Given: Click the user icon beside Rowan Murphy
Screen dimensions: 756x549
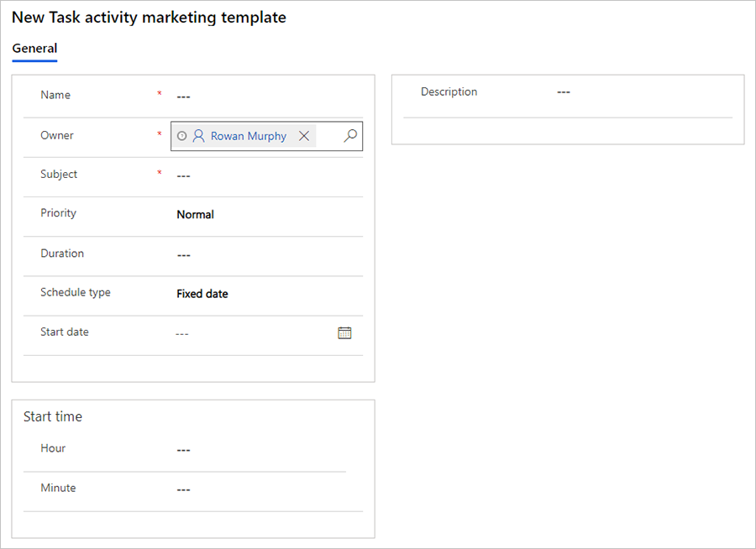Looking at the screenshot, I should coord(198,136).
